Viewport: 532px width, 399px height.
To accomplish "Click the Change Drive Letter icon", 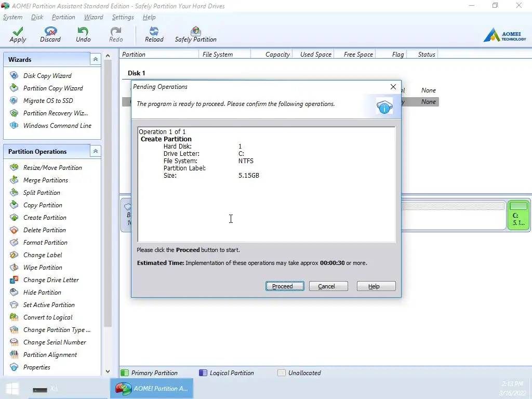I will 14,280.
